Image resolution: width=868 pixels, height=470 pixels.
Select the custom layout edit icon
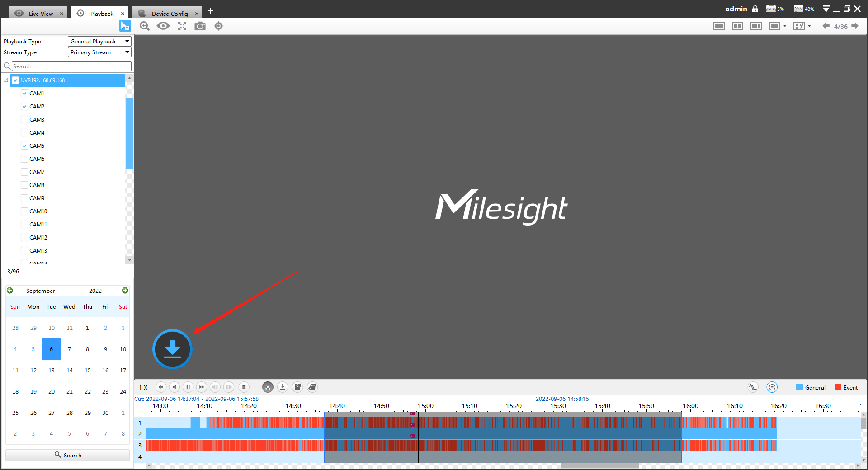pyautogui.click(x=799, y=26)
